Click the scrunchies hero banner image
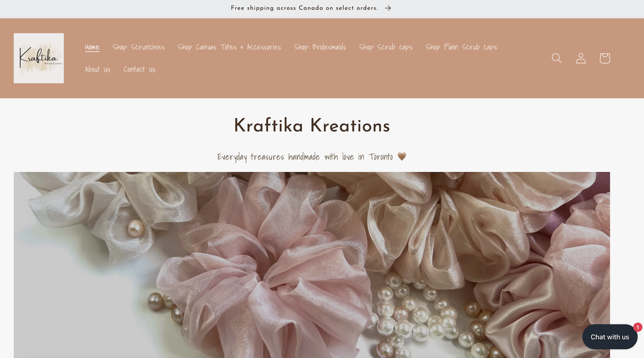Screen dimensions: 644x358 tap(312, 265)
